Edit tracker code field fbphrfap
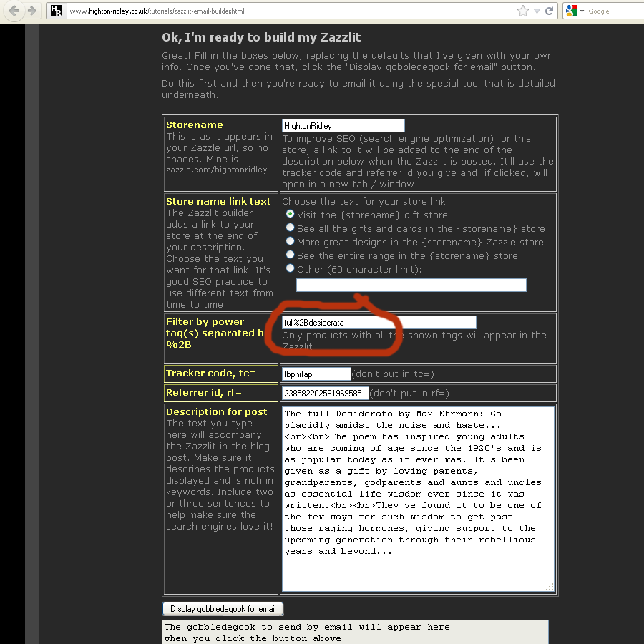644x644 pixels. (316, 374)
